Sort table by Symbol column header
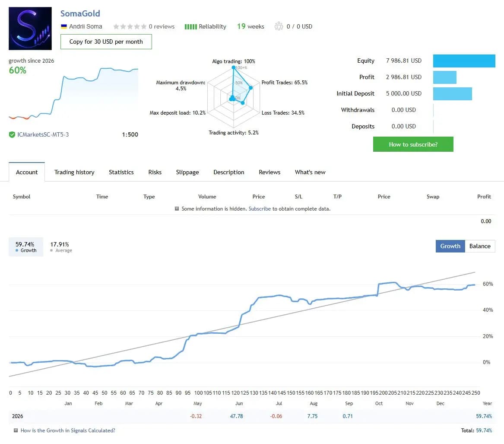The height and width of the screenshot is (444, 504). coord(22,197)
